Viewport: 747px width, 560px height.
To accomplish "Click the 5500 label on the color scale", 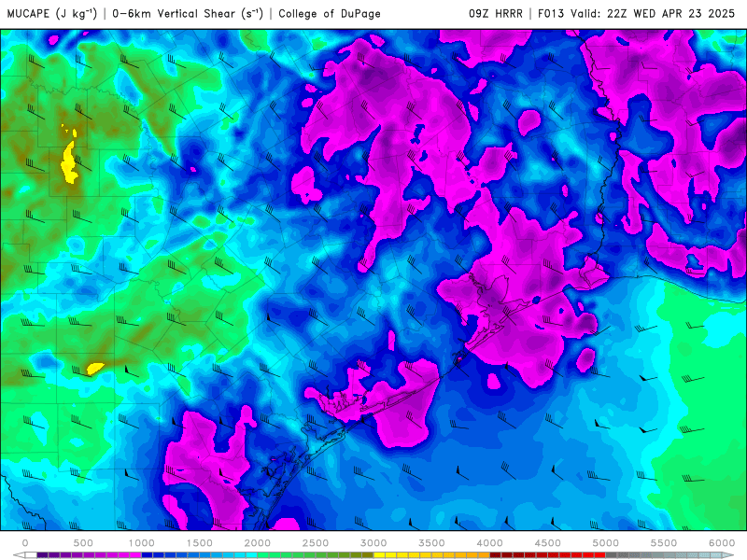I will (x=664, y=543).
